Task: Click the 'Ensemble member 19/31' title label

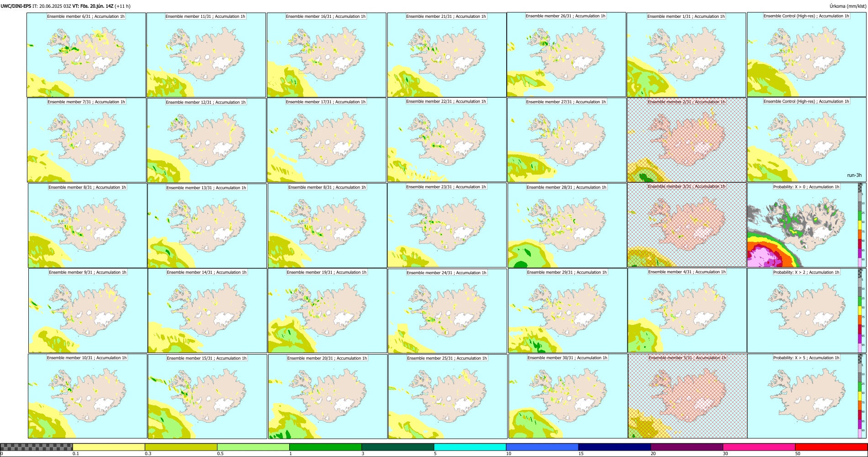Action: (327, 272)
